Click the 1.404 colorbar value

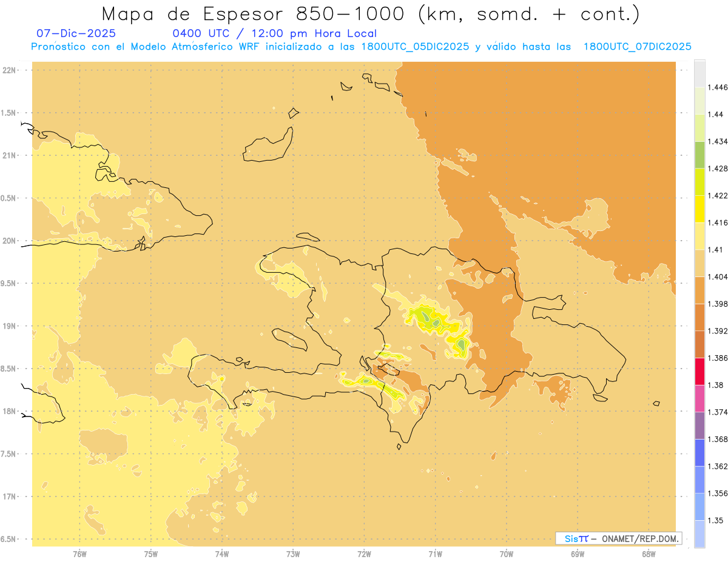718,277
